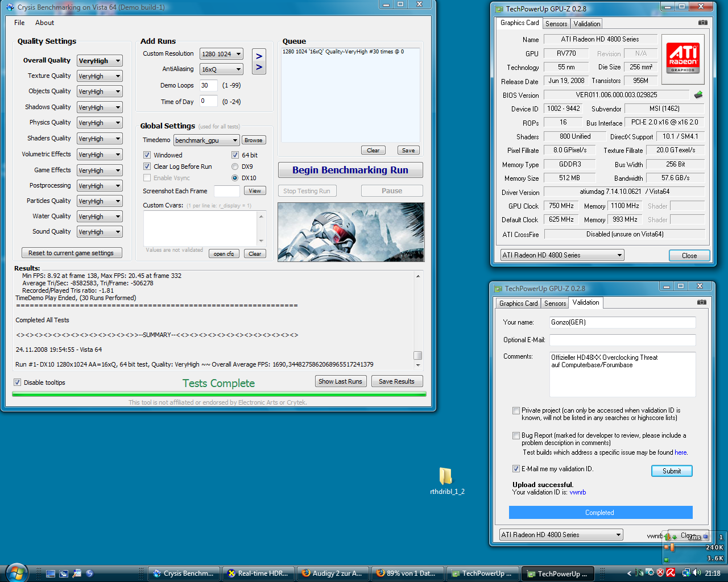
Task: Click the gear tray icon
Action: pyautogui.click(x=650, y=573)
